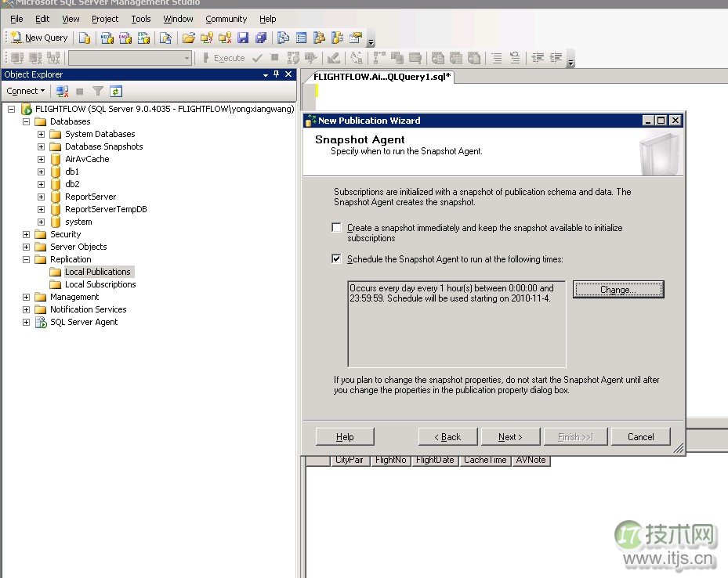Image resolution: width=728 pixels, height=578 pixels.
Task: Open the Registered Servers icon
Action: pyautogui.click(x=283, y=38)
